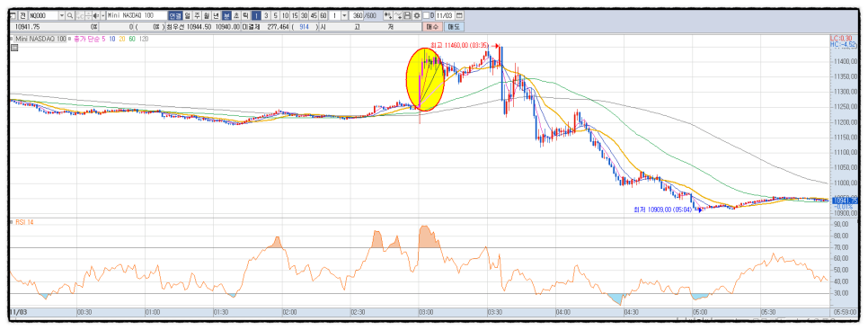Choose the 3 minute interval button

point(267,15)
